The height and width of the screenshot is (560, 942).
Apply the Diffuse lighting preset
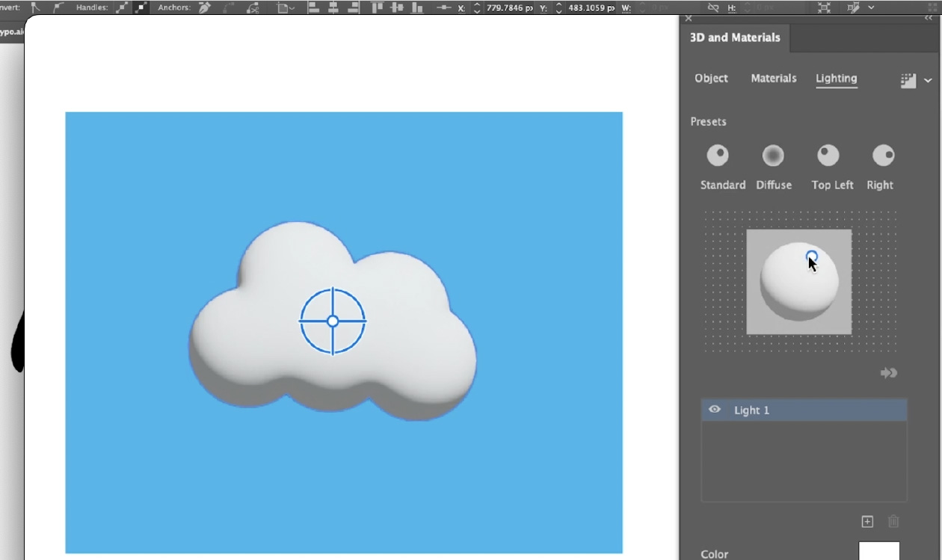(x=773, y=155)
